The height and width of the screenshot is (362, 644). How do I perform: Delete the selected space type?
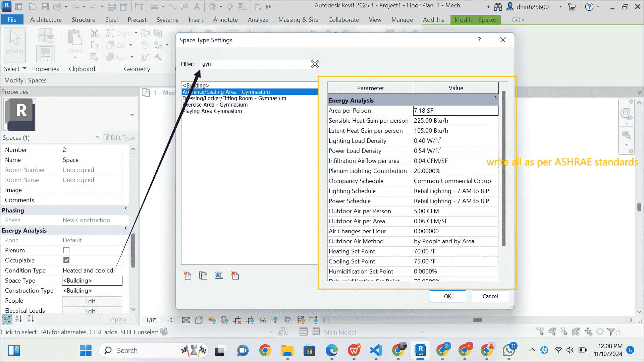click(x=235, y=276)
